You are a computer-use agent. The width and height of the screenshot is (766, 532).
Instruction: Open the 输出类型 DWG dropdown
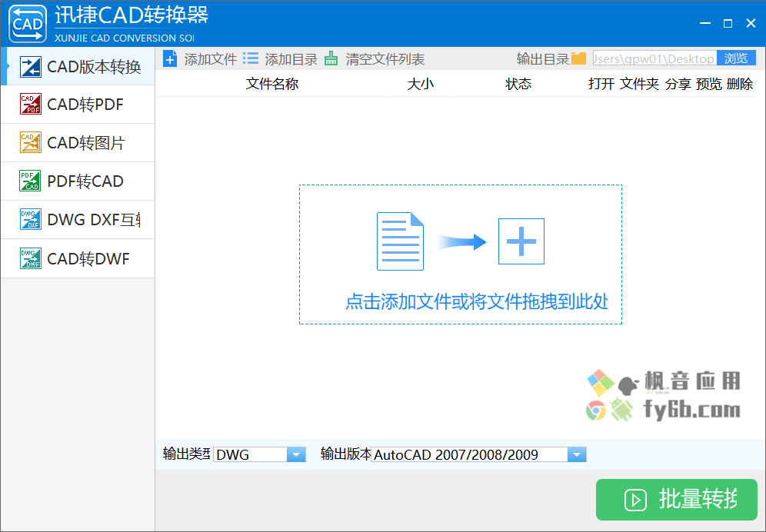(259, 454)
